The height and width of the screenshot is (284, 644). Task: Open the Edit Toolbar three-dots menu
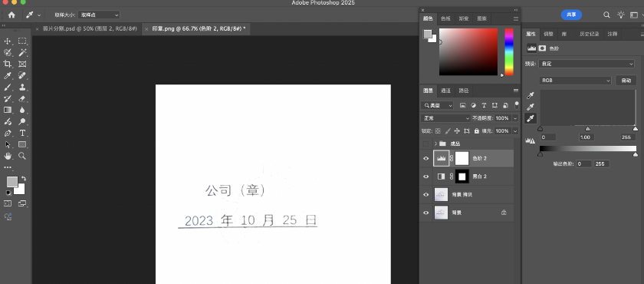[x=8, y=167]
